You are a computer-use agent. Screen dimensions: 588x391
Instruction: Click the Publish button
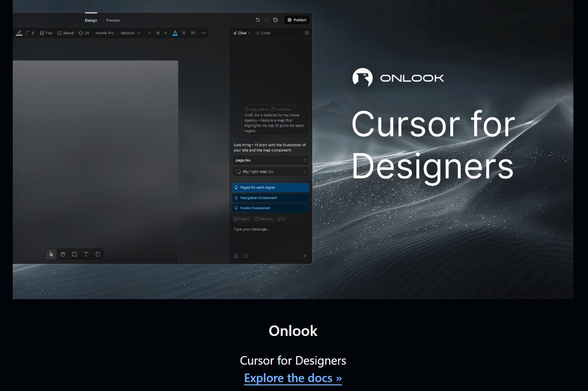point(297,20)
